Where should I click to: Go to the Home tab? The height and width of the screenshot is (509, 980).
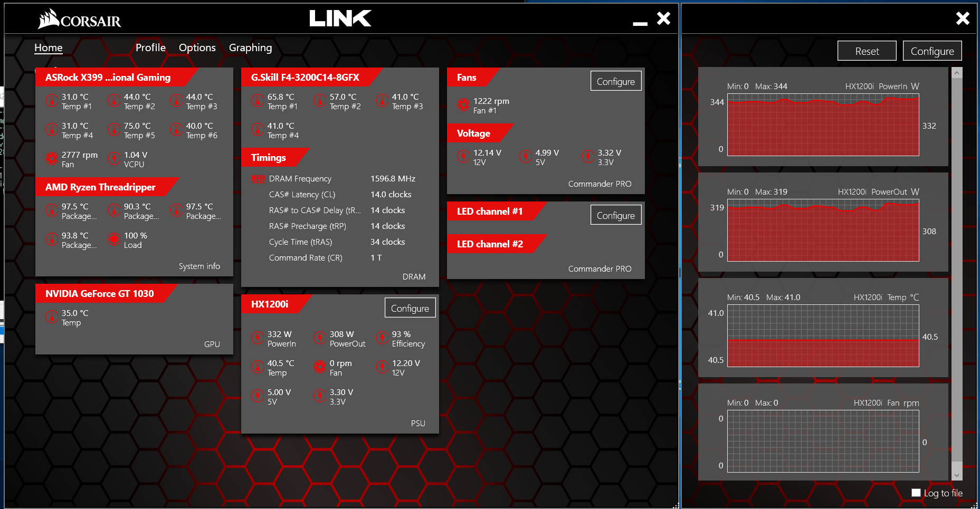pos(48,47)
